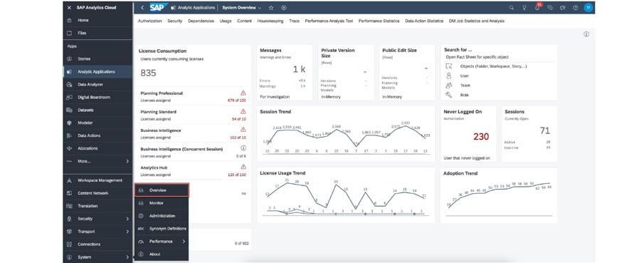Open DM Job Statistics and Analysis tab
This screenshot has width=644, height=263.
click(477, 21)
